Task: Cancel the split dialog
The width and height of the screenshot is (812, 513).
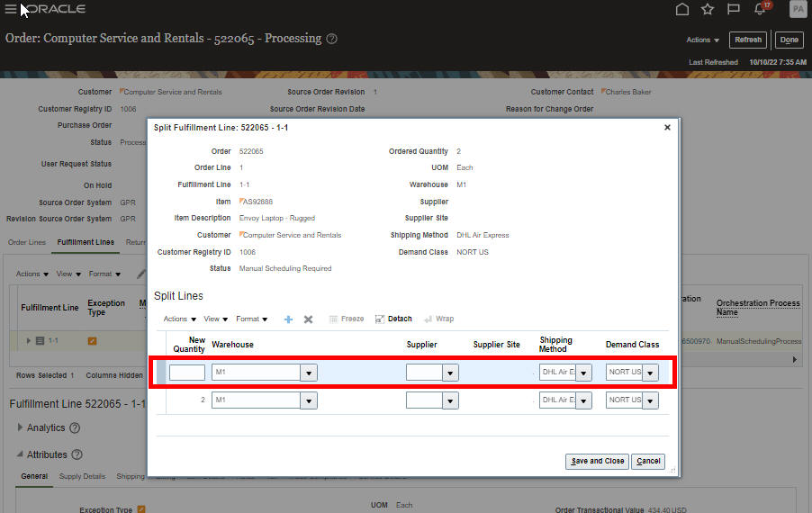Action: (x=648, y=461)
